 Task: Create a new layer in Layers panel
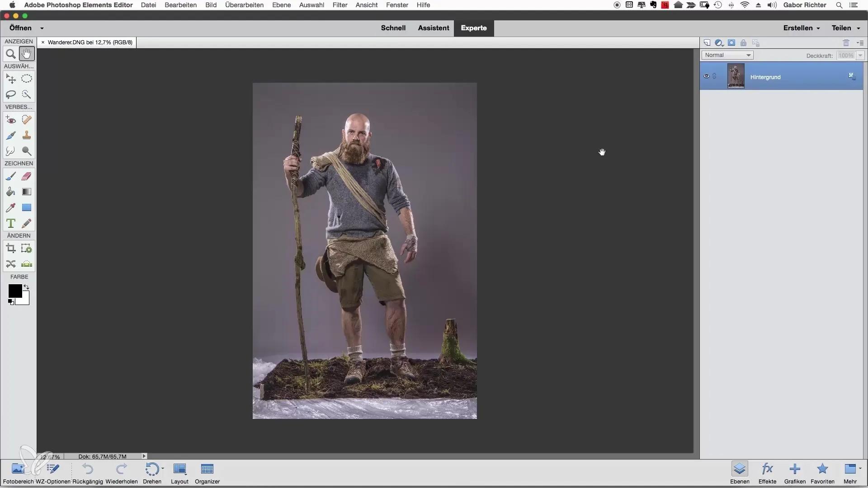tap(707, 43)
